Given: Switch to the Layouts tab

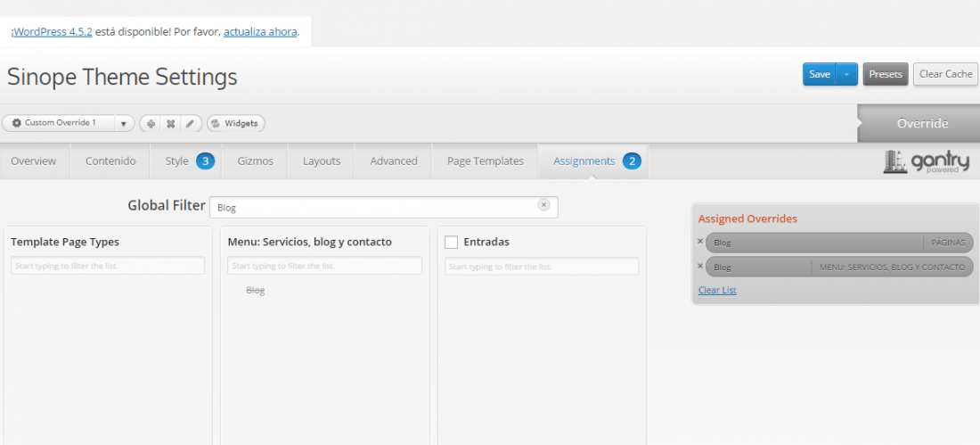Looking at the screenshot, I should [322, 161].
